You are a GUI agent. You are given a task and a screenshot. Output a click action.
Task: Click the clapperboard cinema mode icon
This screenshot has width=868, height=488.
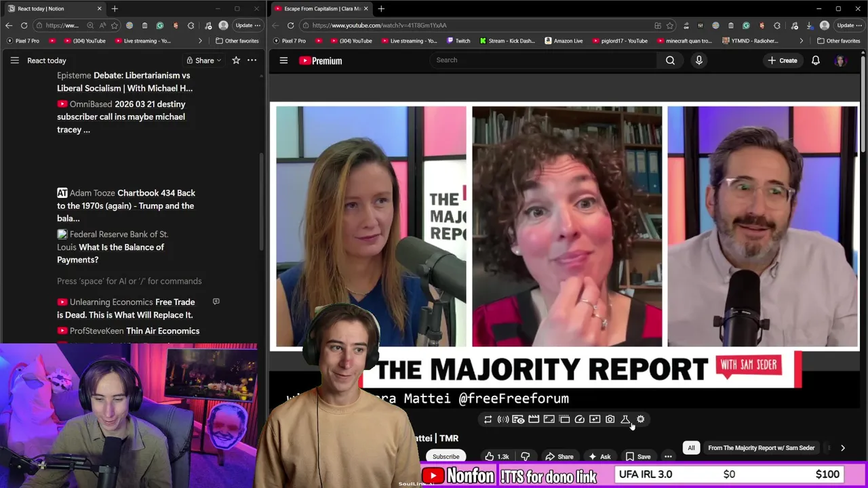coord(534,420)
